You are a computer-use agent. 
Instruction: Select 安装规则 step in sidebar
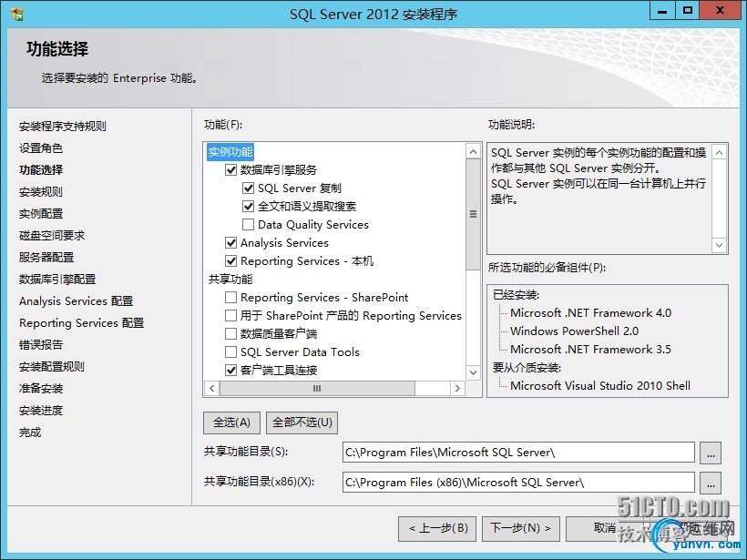click(41, 192)
